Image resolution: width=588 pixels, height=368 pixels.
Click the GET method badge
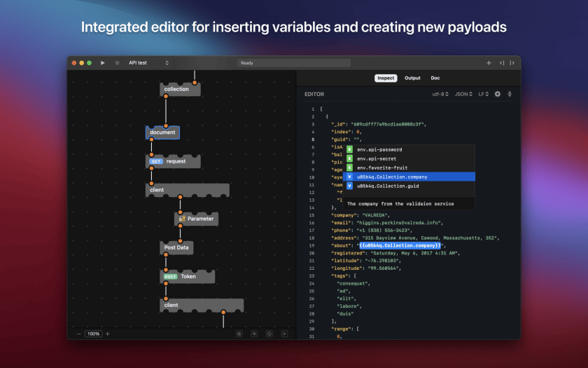pyautogui.click(x=156, y=161)
